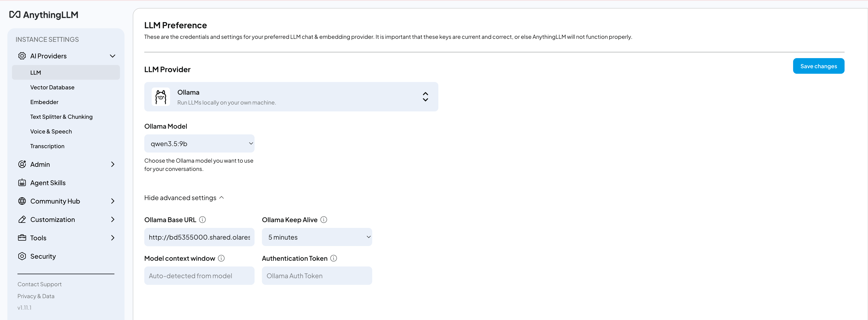This screenshot has width=868, height=320.
Task: Click the AI Providers gear icon
Action: point(22,56)
